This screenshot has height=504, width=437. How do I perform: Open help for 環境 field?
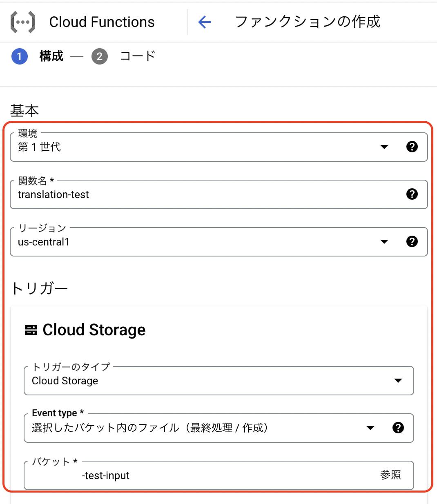point(412,147)
